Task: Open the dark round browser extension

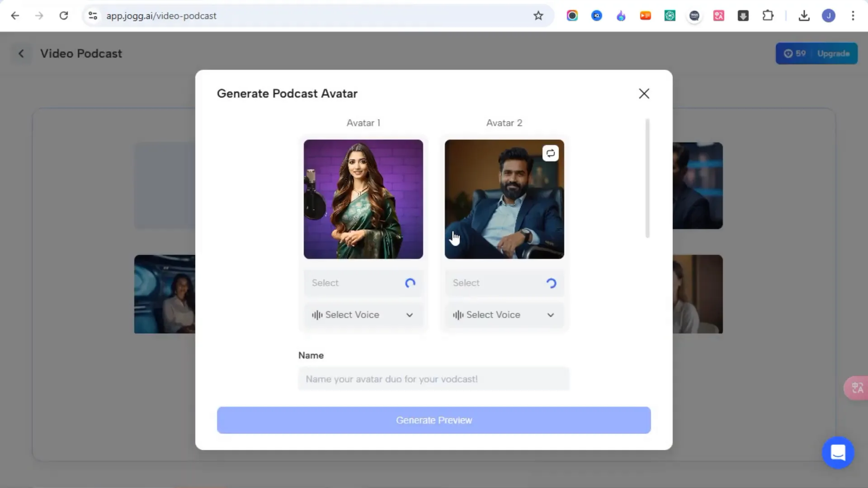Action: pos(694,16)
